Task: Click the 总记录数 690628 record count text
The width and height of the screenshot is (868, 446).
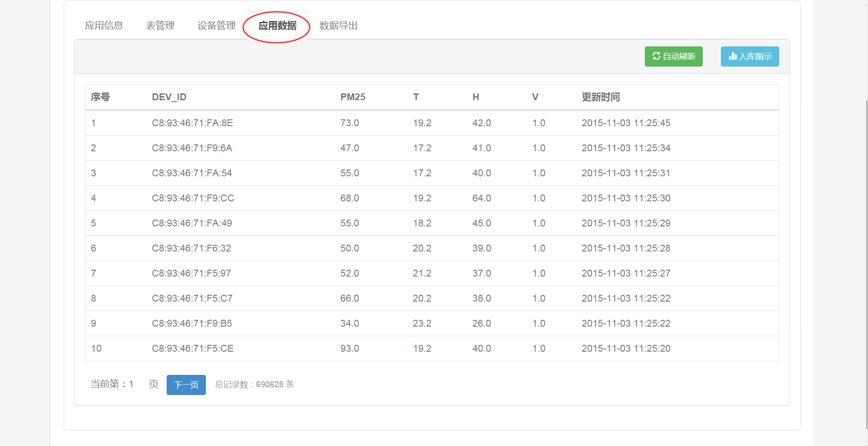Action: [254, 384]
